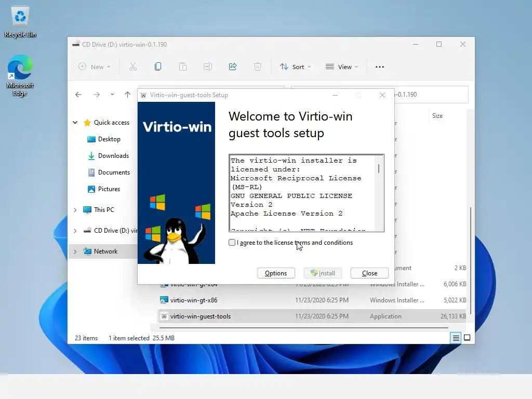Viewport: 532px width, 399px height.
Task: Click the Options button in setup dialog
Action: tap(276, 273)
